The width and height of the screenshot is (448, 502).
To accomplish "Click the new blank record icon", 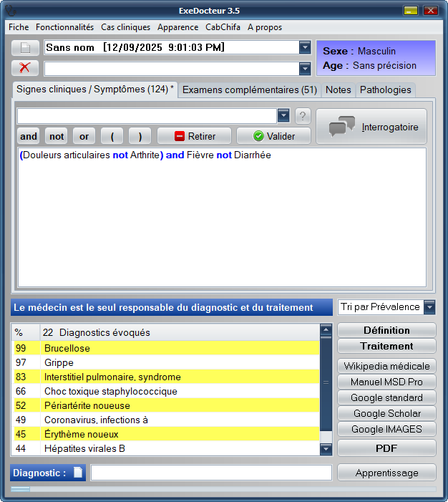I will click(25, 48).
